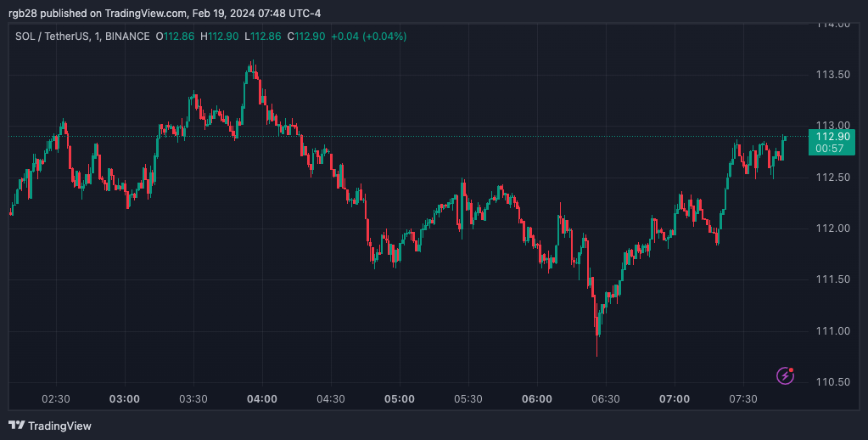Click the 110.50 price axis label
The image size is (868, 440).
pos(832,381)
